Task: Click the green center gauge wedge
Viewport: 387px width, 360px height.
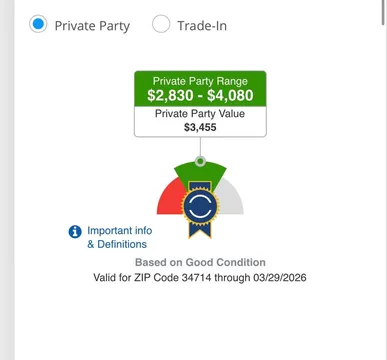Action: 200,174
